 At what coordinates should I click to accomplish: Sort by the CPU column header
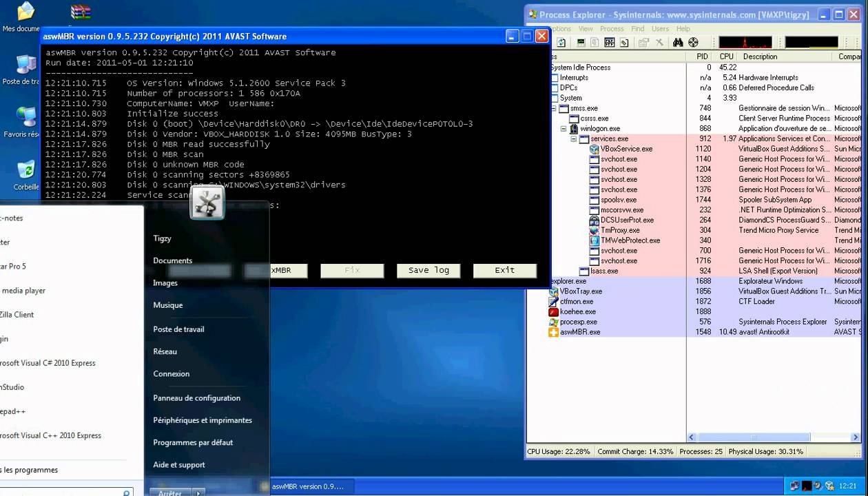[x=726, y=56]
